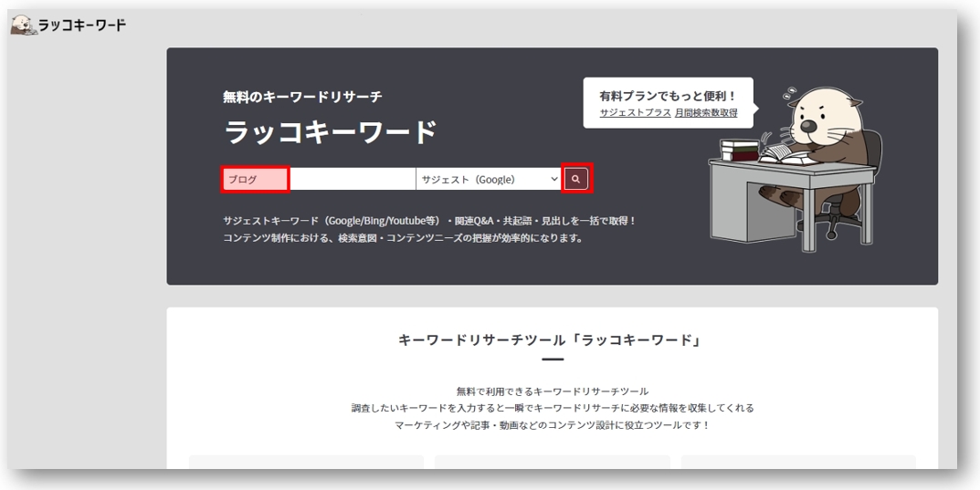
Task: Click the line starting サジェストキーワード（Google/Bing/Youtube等）
Action: pos(429,221)
